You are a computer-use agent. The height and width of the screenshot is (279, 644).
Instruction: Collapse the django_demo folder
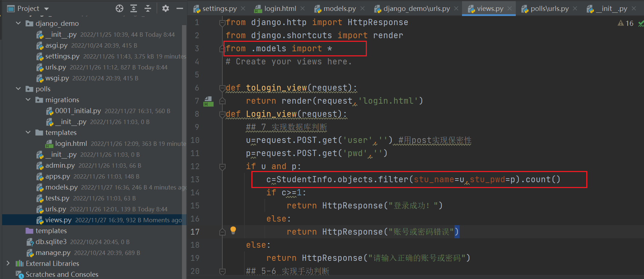pos(19,23)
